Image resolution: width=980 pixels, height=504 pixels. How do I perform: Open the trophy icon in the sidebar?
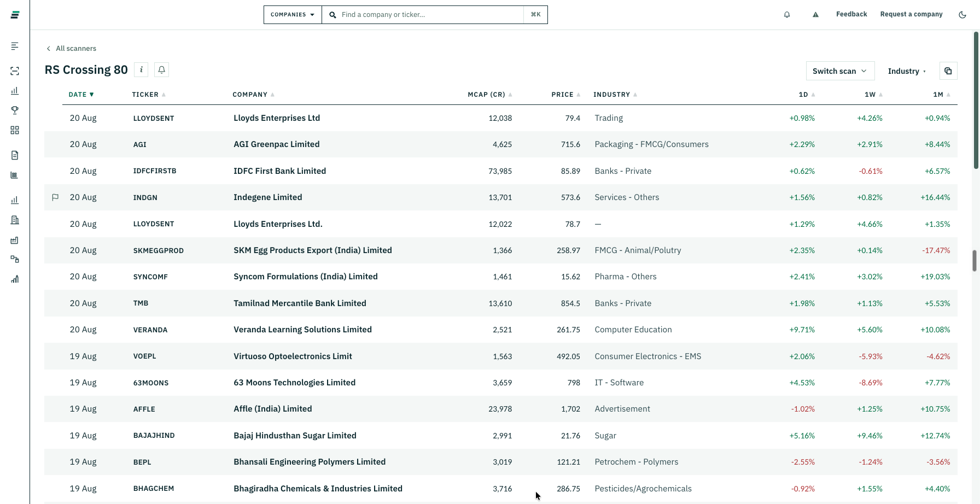(x=15, y=110)
